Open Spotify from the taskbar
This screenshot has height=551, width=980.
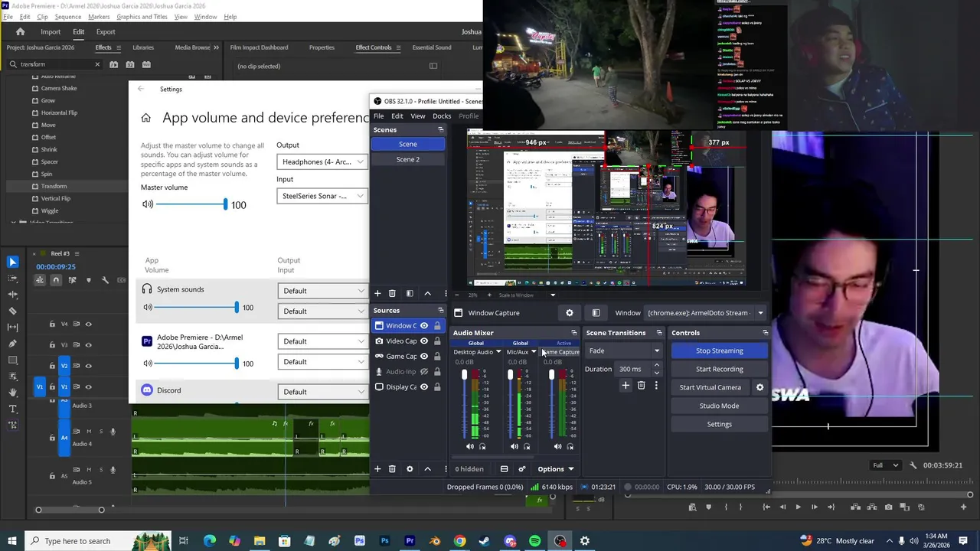point(535,541)
